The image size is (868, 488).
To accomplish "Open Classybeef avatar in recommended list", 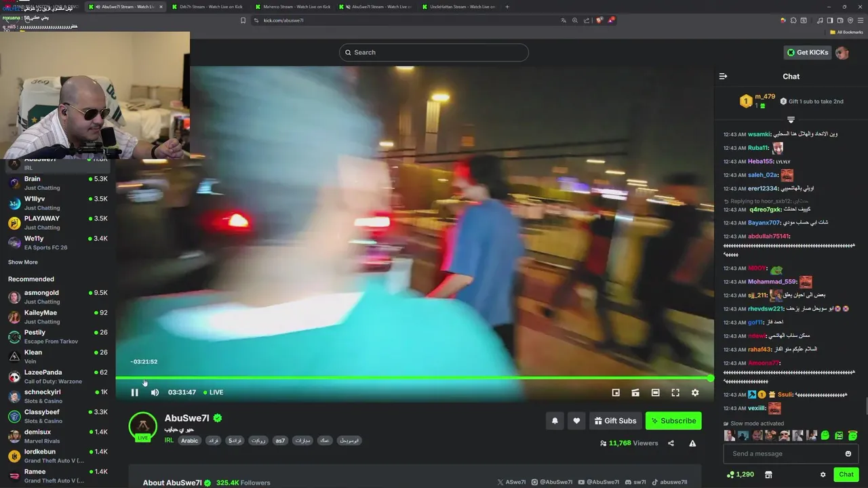I will tap(14, 416).
